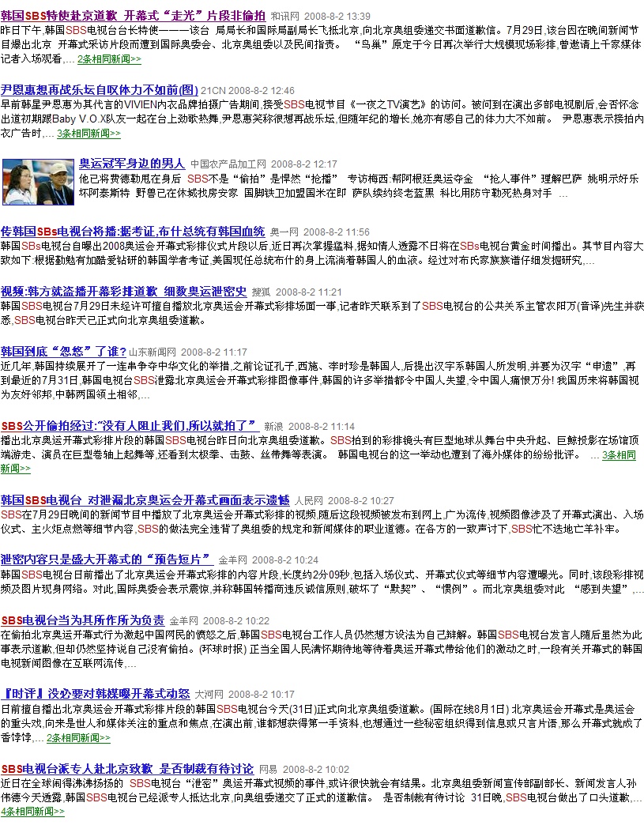Click snippet starting "韩国SBs电视台自曝出2008奥运会"
644x829 pixels.
[x=322, y=253]
